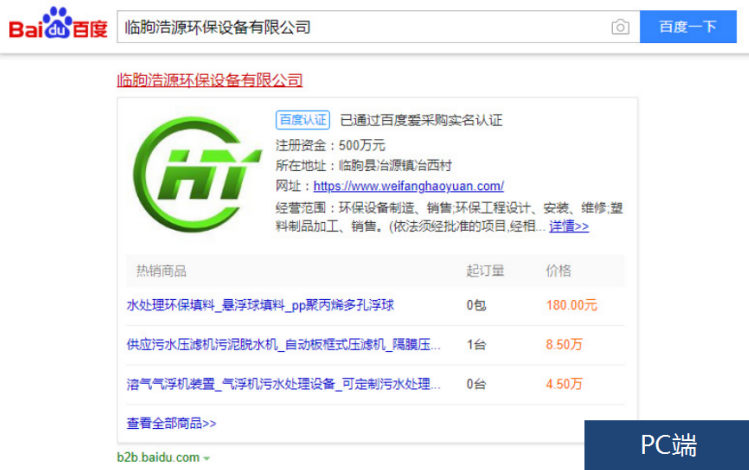Screen dimensions: 749x470
Task: Click the 1台 minimum order cell
Action: click(x=476, y=344)
